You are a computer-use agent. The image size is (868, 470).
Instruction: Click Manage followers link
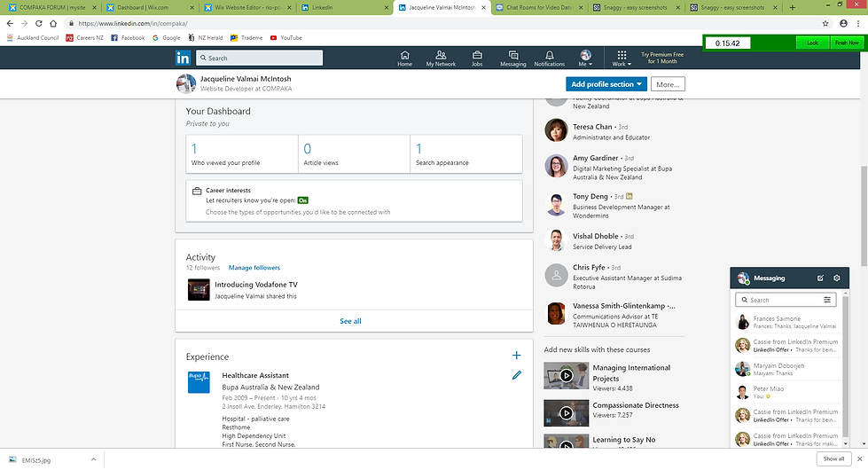pos(254,268)
